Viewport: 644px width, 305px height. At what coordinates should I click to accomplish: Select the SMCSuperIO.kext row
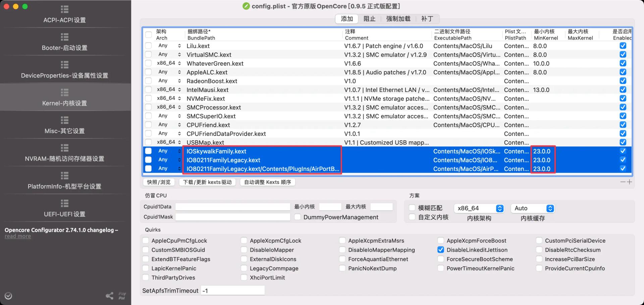(387, 116)
